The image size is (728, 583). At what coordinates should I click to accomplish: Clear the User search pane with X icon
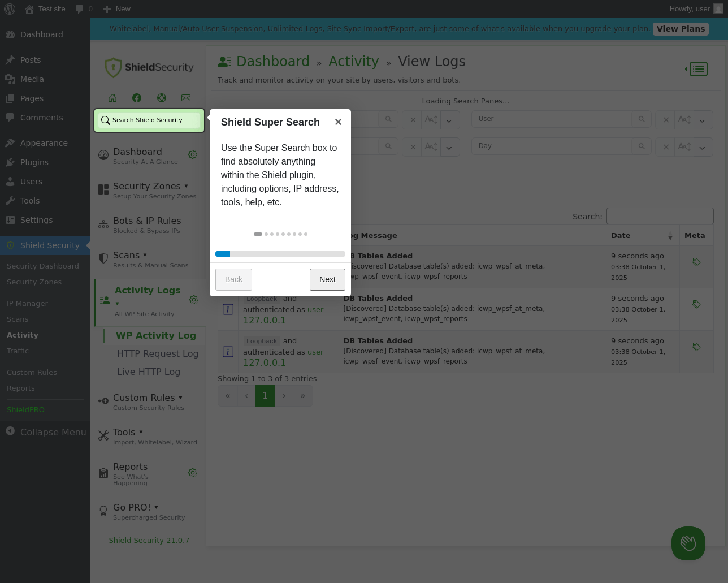click(x=666, y=120)
